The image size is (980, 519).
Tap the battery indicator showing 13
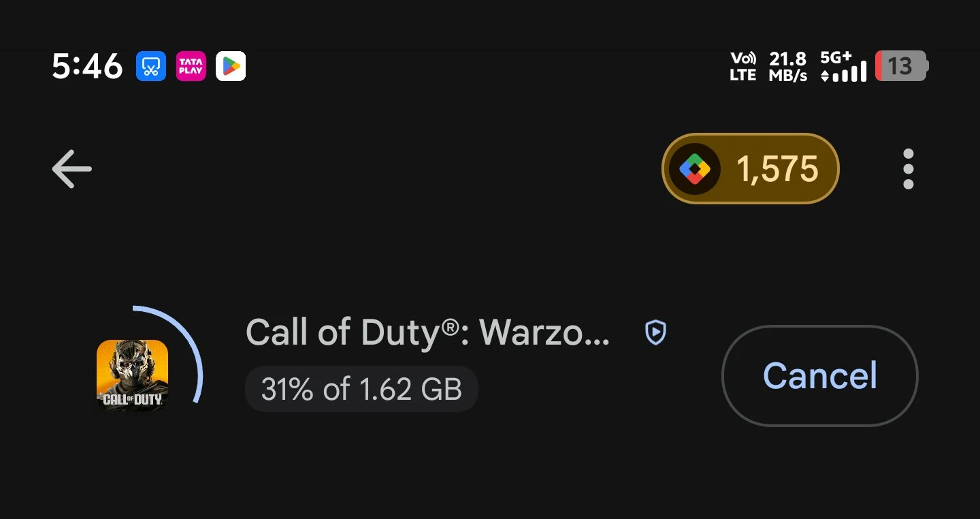coord(900,66)
